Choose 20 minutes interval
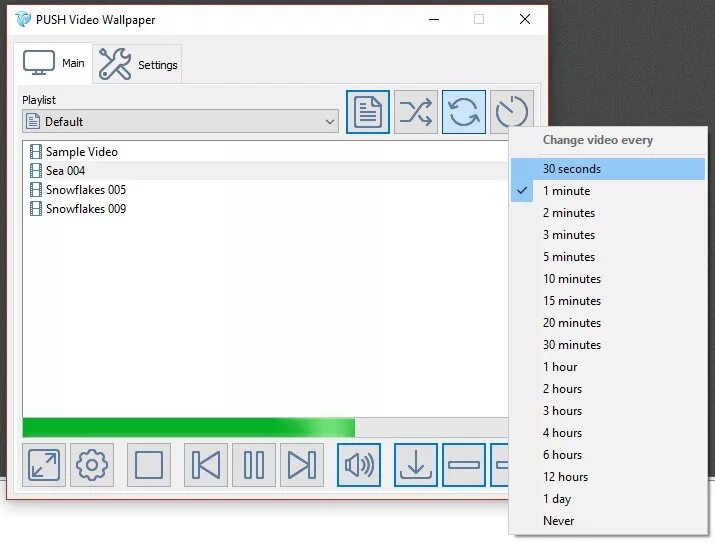Screen dimensions: 715x543 pyautogui.click(x=608, y=323)
